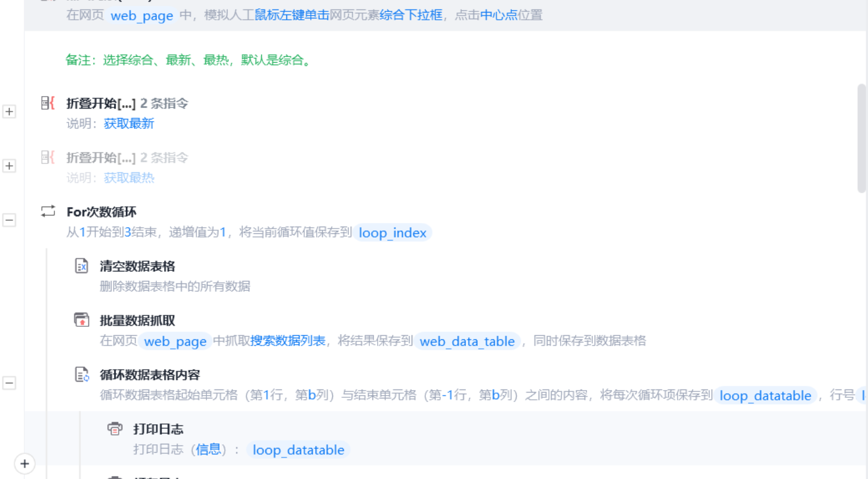Click the 清空数据表格 instruction icon

[81, 266]
